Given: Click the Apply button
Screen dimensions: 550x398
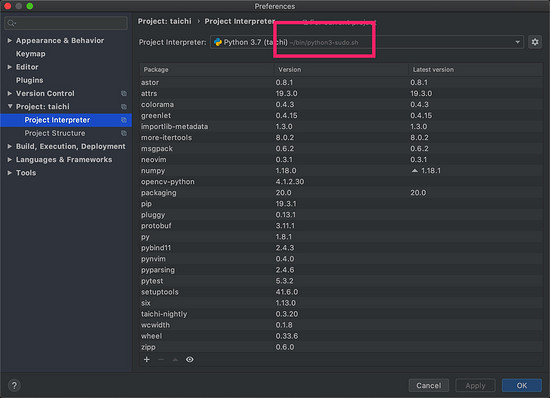Looking at the screenshot, I should (x=475, y=385).
